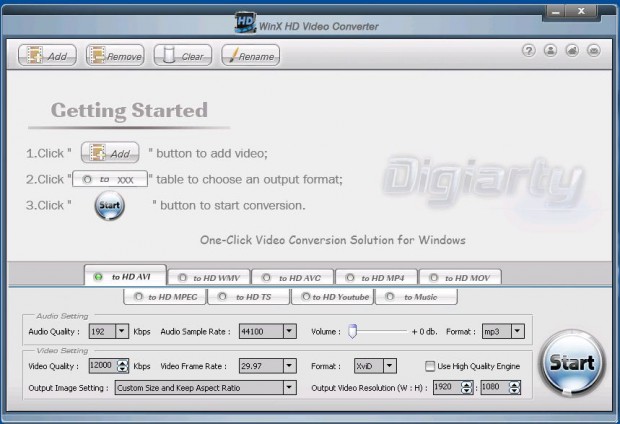620x424 pixels.
Task: Click the small Start sample in step 3
Action: pos(110,205)
